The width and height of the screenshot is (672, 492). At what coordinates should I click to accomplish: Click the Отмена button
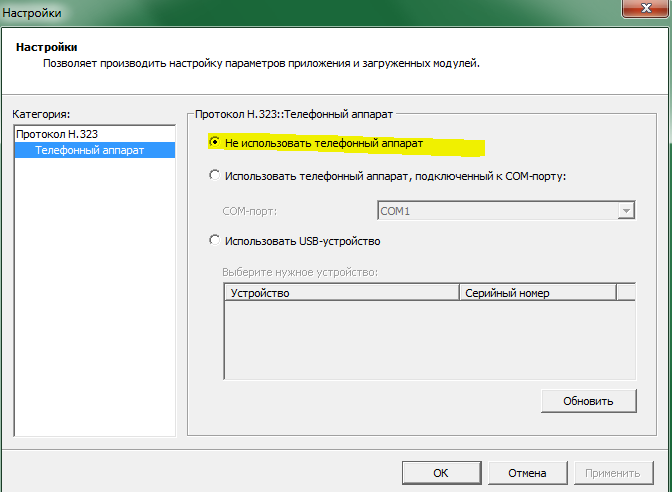click(526, 473)
